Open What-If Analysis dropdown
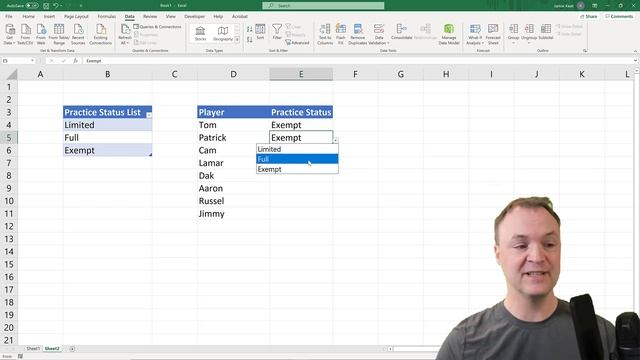Screen dimensions: 640x360 pos(475,34)
